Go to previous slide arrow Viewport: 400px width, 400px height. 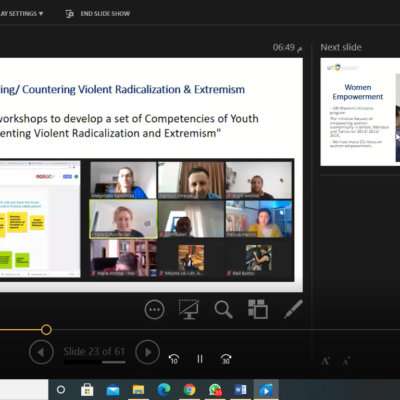point(41,352)
